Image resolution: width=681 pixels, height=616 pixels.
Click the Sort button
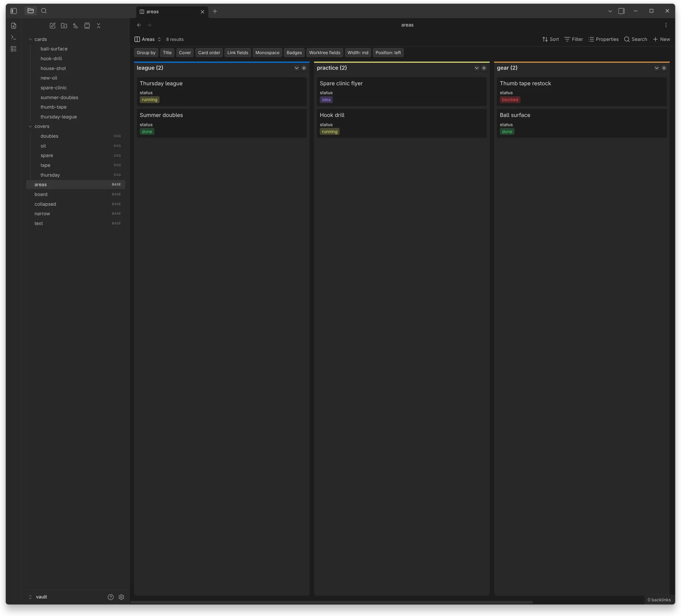(550, 39)
